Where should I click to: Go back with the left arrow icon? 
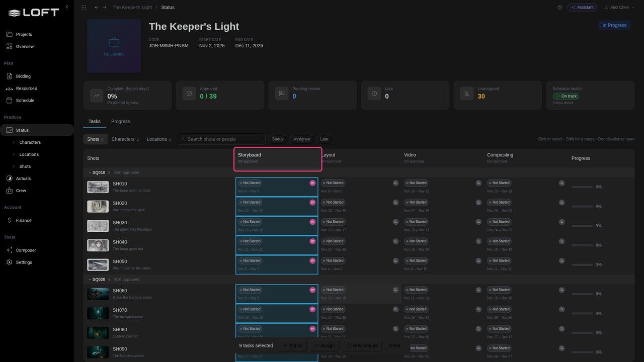click(x=97, y=8)
